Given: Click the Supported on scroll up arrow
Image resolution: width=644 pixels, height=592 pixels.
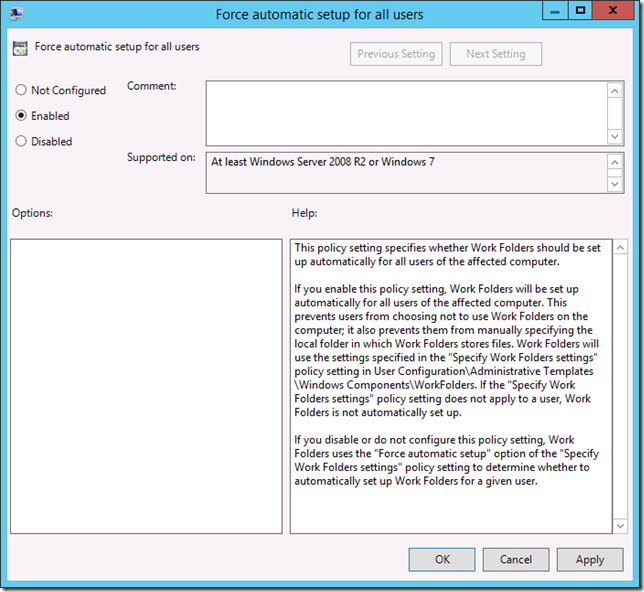Looking at the screenshot, I should pos(616,162).
